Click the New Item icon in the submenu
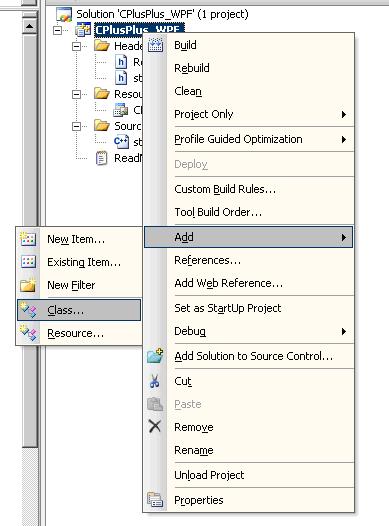The width and height of the screenshot is (389, 526). tap(28, 239)
